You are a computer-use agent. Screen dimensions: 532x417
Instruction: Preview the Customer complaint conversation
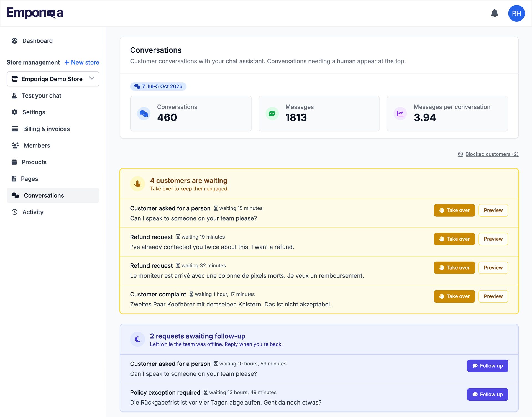pos(493,296)
